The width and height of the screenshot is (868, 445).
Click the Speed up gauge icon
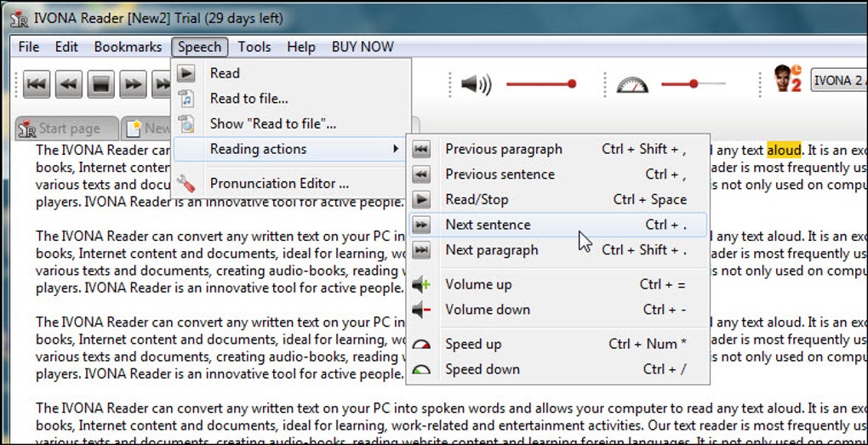click(x=421, y=344)
